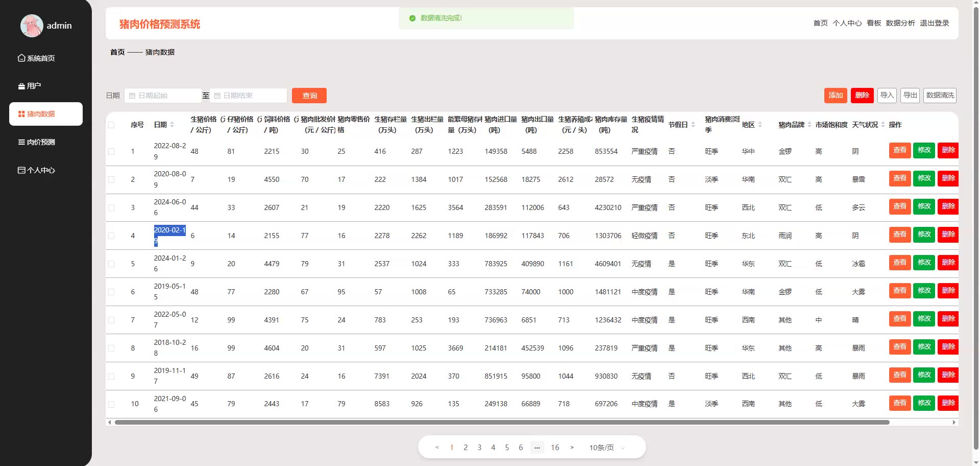
Task: Click 修改 for row 7
Action: coord(924,319)
